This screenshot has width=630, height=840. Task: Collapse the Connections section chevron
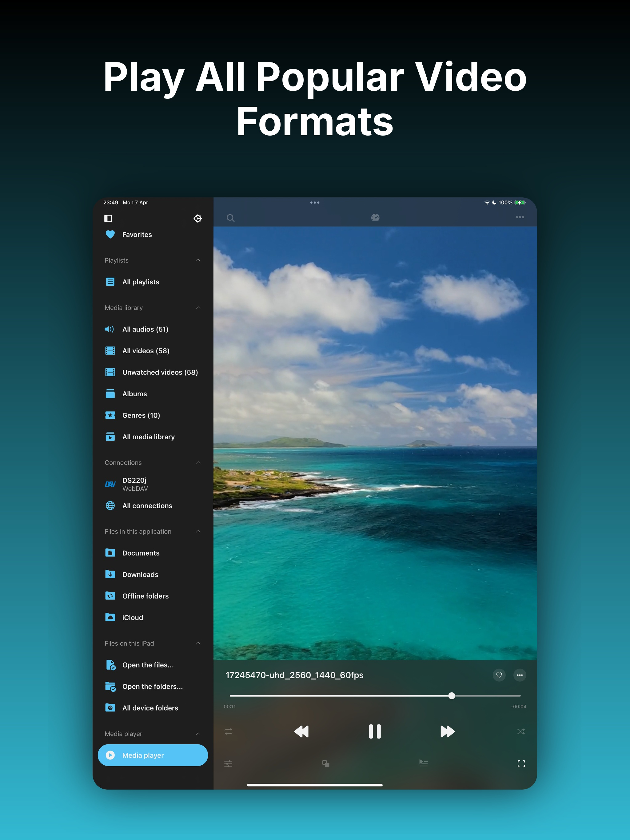click(198, 462)
